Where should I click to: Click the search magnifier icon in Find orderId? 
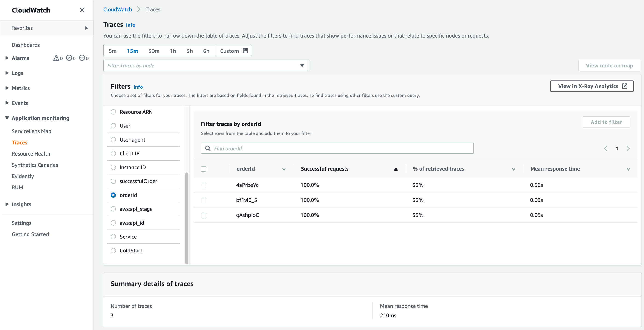207,148
